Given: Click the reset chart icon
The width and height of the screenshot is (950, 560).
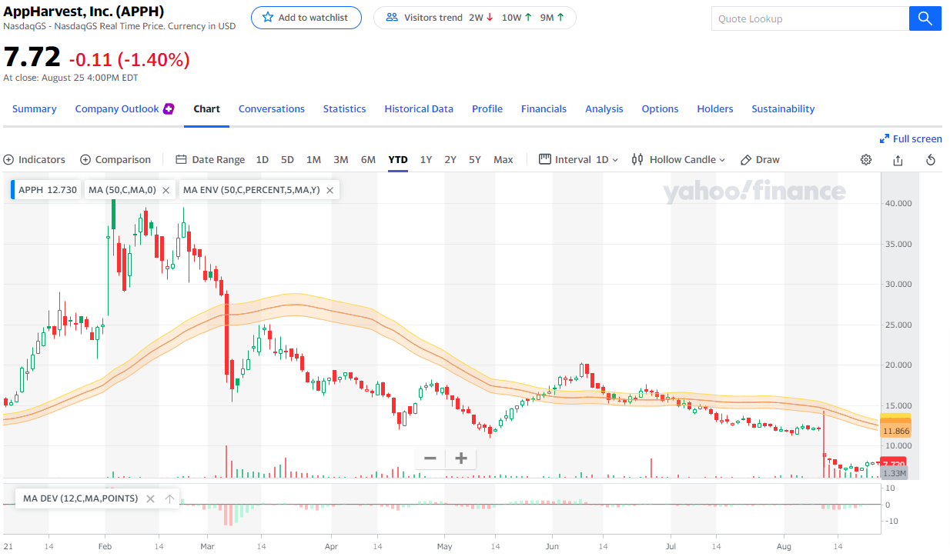Looking at the screenshot, I should (931, 160).
